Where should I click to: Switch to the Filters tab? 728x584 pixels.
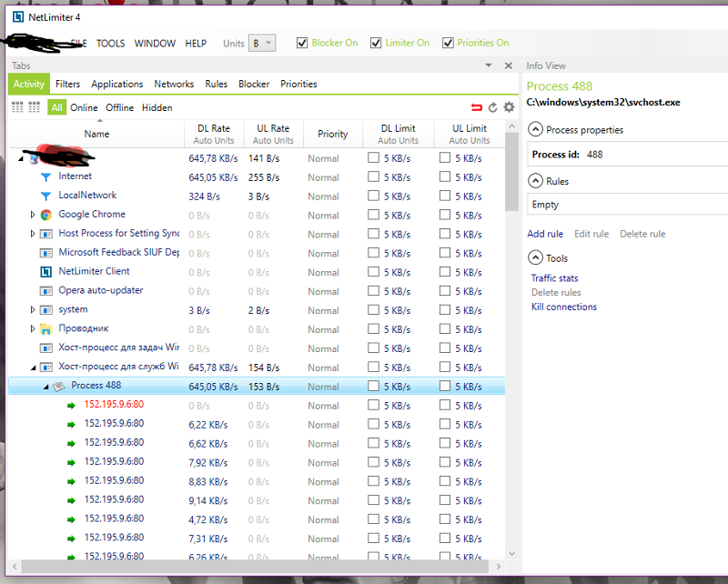click(67, 84)
